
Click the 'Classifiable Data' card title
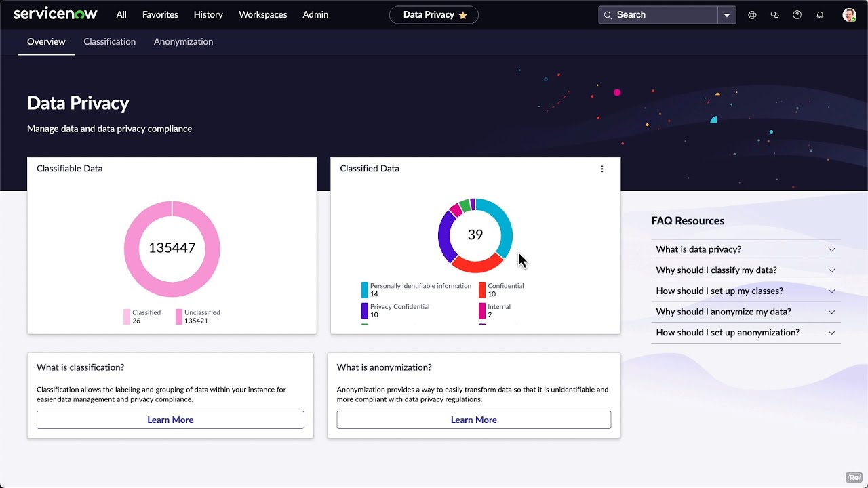tap(69, 169)
